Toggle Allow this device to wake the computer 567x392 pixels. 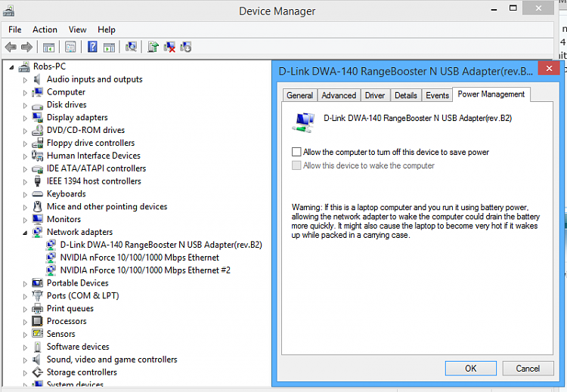point(296,165)
